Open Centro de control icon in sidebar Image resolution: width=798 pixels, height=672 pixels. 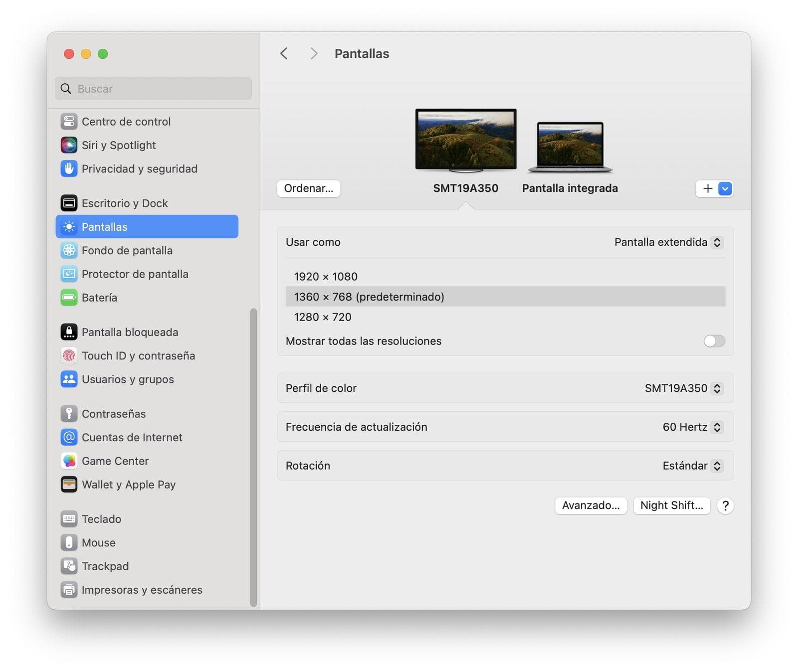[x=69, y=122]
